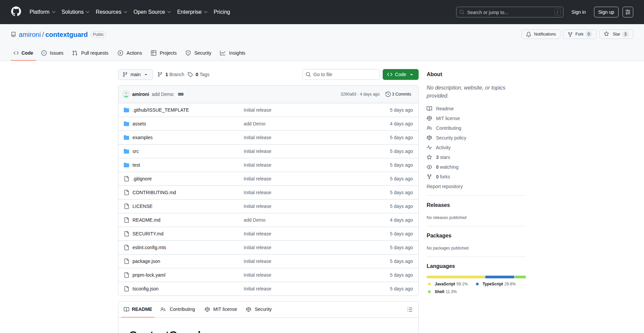
Task: Switch to the Issues tab
Action: (x=52, y=53)
